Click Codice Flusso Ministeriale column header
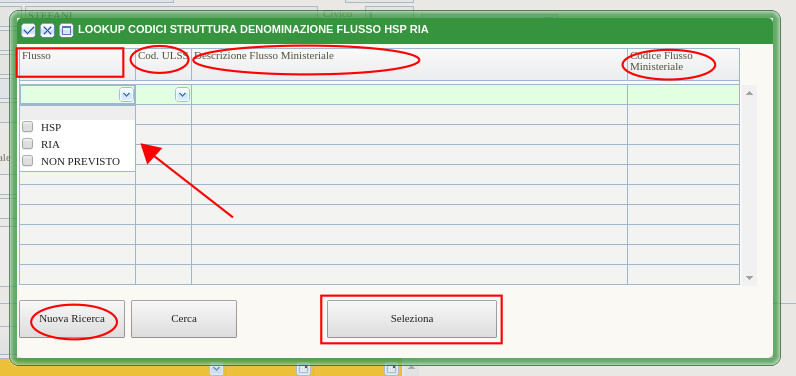This screenshot has width=796, height=376. pyautogui.click(x=683, y=64)
